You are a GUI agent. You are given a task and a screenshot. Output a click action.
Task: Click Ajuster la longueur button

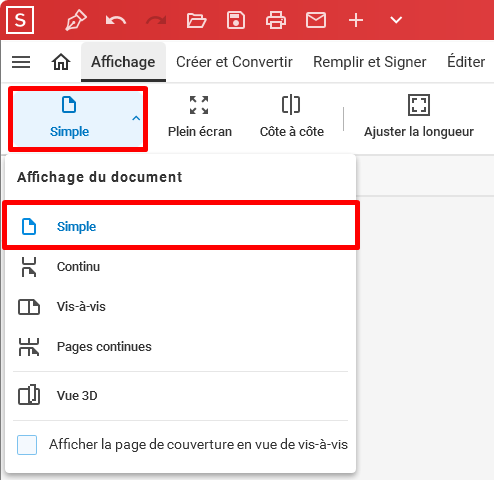tap(419, 117)
